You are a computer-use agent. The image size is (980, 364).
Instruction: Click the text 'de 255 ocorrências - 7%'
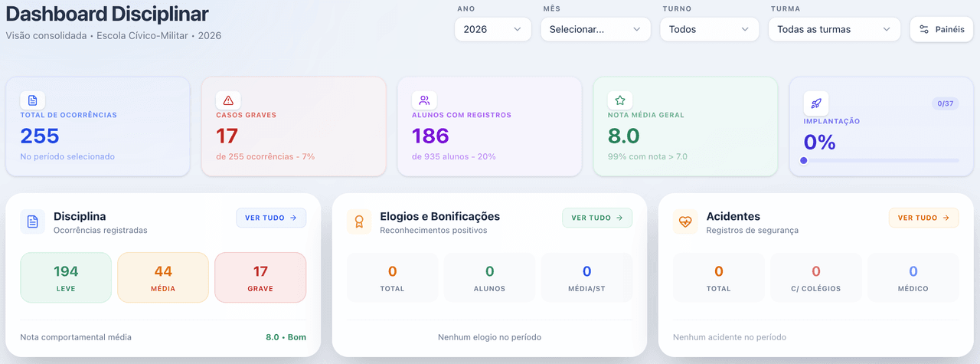(266, 156)
